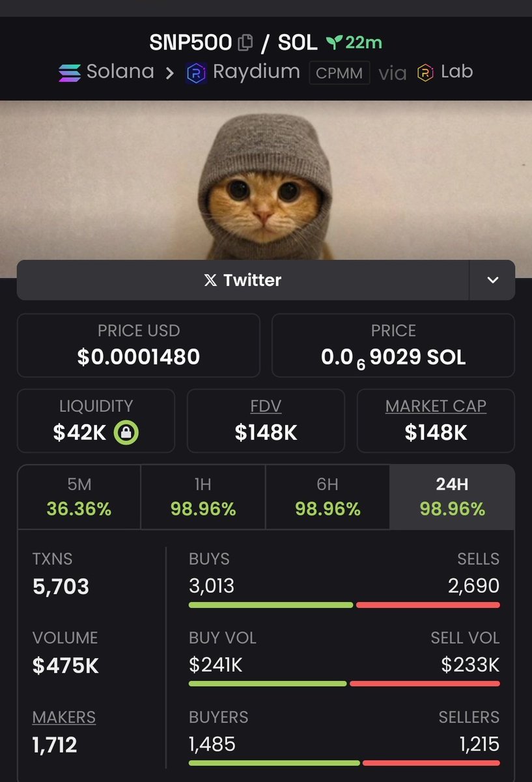Click the X logo on Twitter button
The height and width of the screenshot is (782, 532).
pyautogui.click(x=210, y=280)
